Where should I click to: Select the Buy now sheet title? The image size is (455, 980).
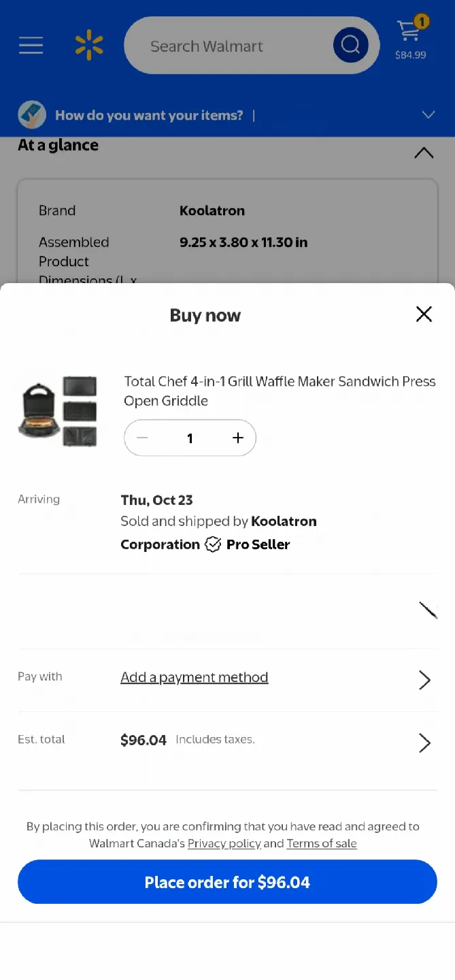(x=205, y=314)
